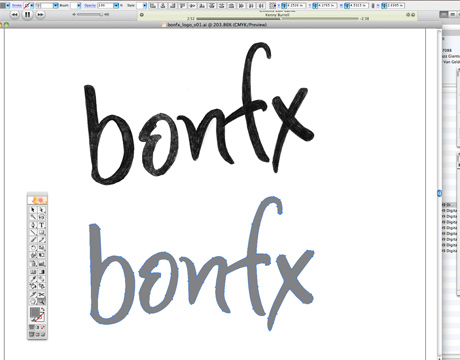
Task: Select the Zoom magnifier tool
Action: 42,302
